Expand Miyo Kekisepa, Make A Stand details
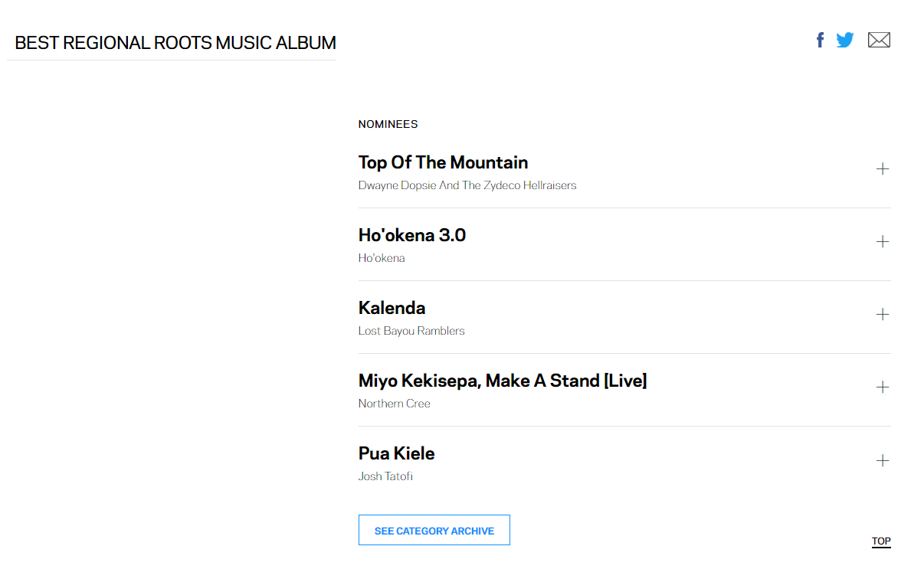 [x=883, y=388]
